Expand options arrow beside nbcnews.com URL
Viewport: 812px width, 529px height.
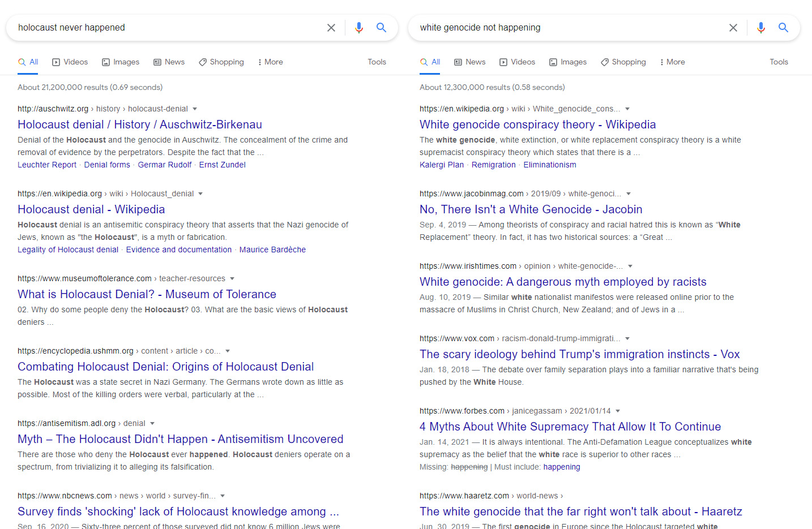pyautogui.click(x=223, y=496)
